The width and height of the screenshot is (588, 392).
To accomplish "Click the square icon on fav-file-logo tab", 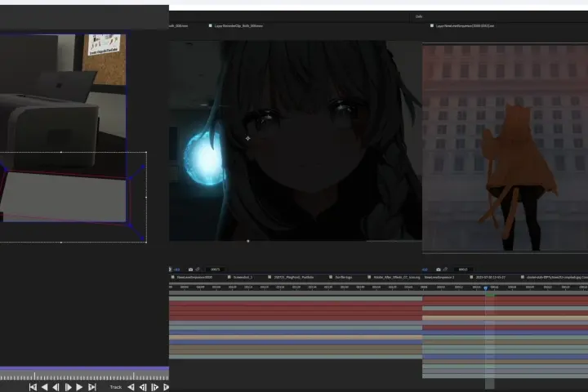I will tap(331, 277).
